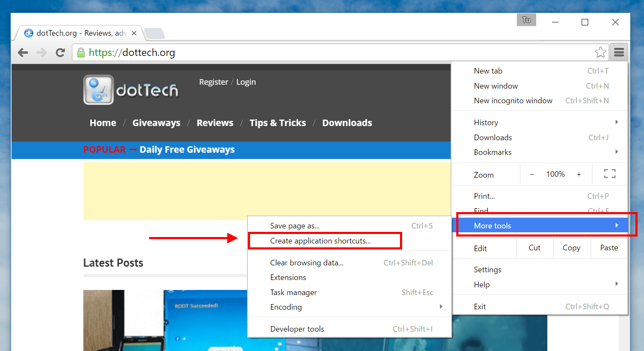Image resolution: width=644 pixels, height=351 pixels.
Task: Expand the Help submenu
Action: point(540,285)
